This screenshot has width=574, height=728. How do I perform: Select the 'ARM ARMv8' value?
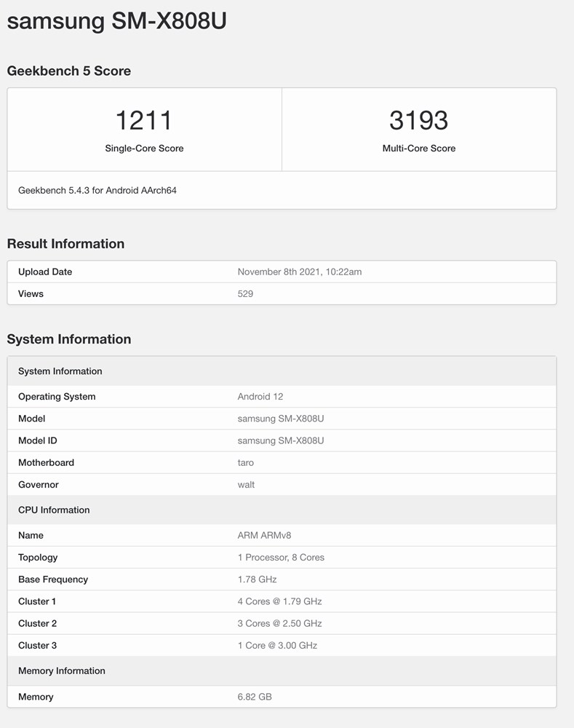(x=264, y=535)
